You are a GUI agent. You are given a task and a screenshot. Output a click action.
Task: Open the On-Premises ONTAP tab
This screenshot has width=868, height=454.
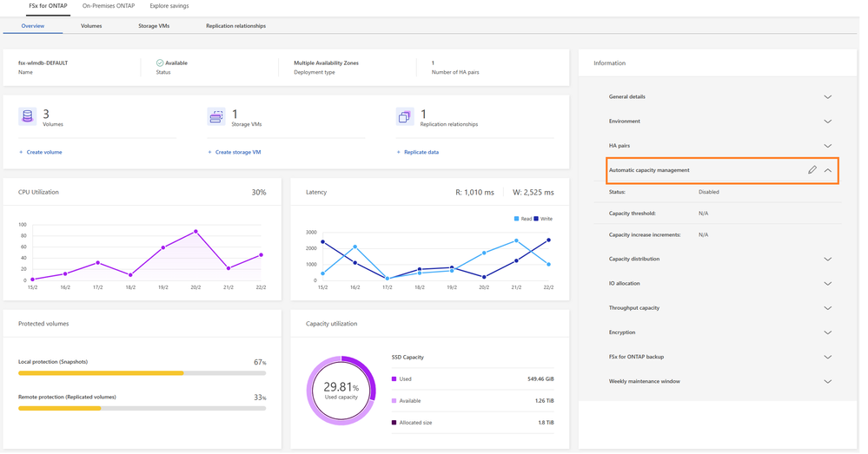pyautogui.click(x=109, y=6)
